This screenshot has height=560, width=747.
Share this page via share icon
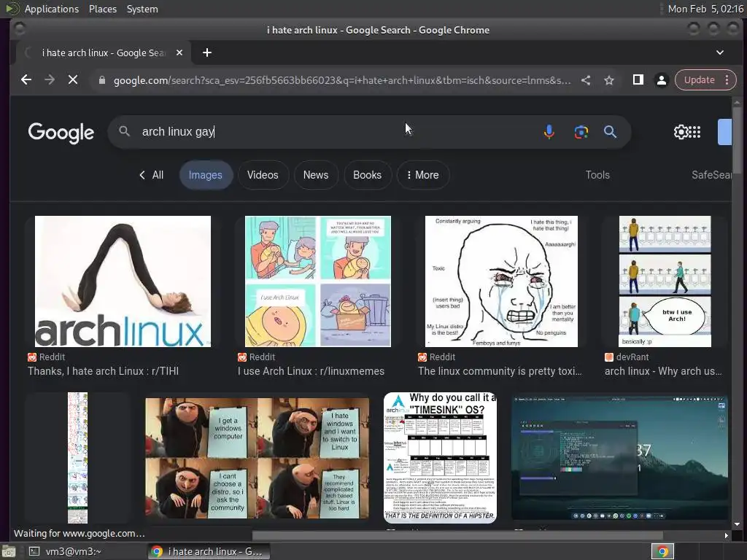pyautogui.click(x=586, y=80)
